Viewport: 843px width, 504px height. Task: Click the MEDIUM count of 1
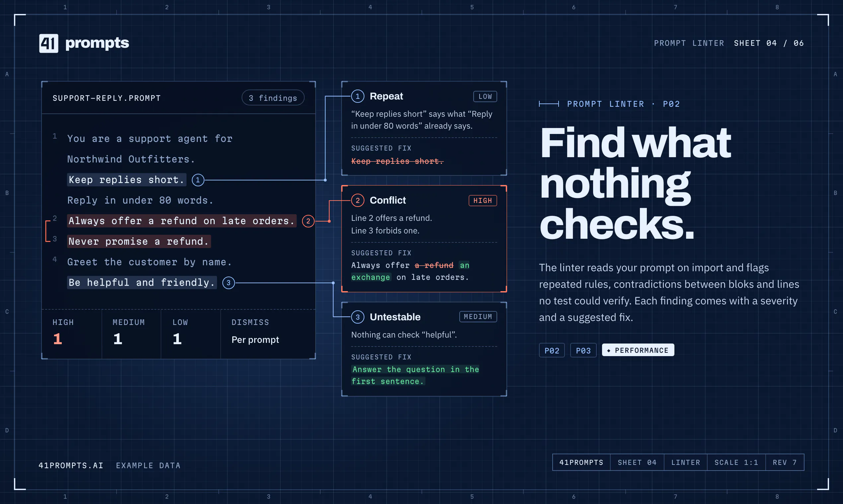point(117,339)
